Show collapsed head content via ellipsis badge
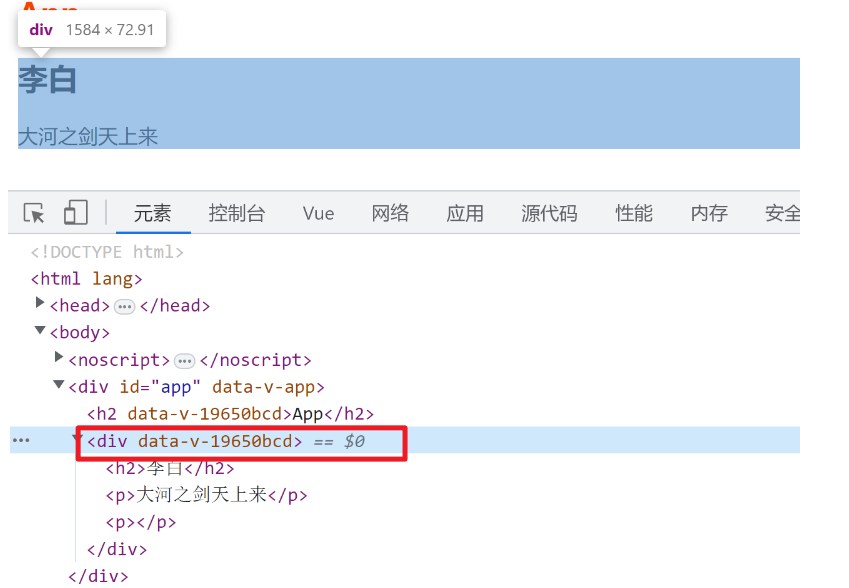This screenshot has width=849, height=588. [x=125, y=306]
